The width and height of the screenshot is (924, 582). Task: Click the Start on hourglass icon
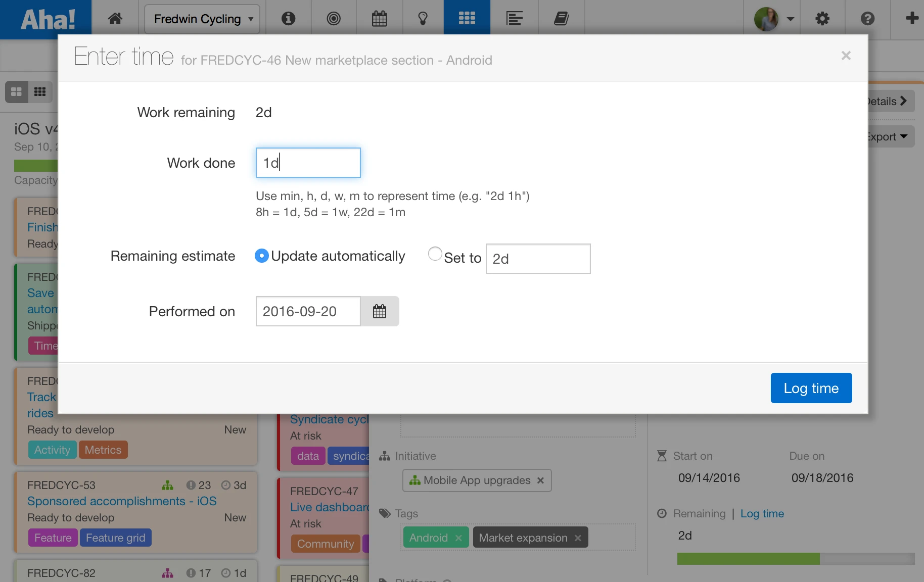click(x=662, y=456)
